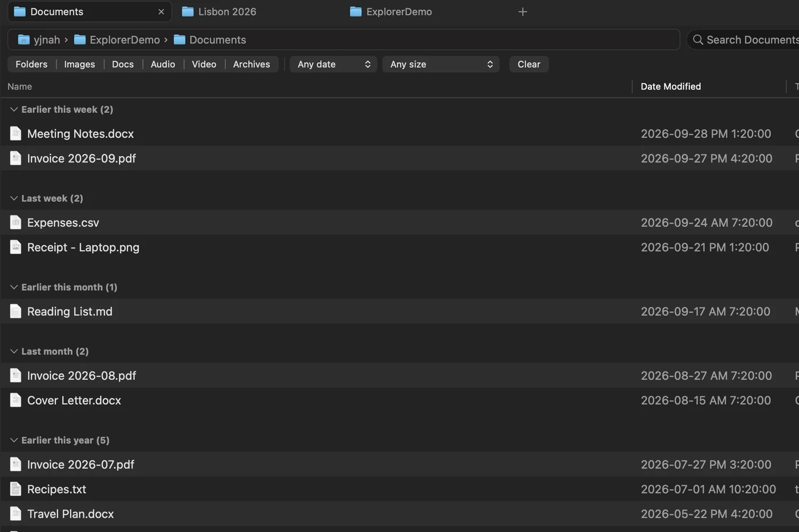Click the Invoice 2026-07.pdf file icon
The width and height of the screenshot is (799, 532).
(15, 465)
